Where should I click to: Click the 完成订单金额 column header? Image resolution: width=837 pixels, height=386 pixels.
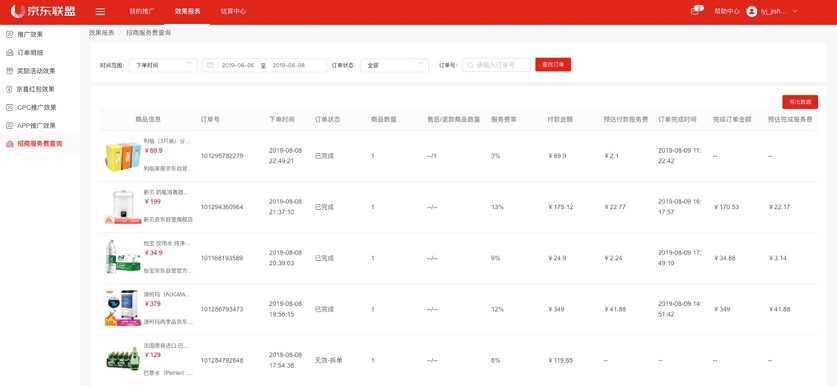coord(732,119)
